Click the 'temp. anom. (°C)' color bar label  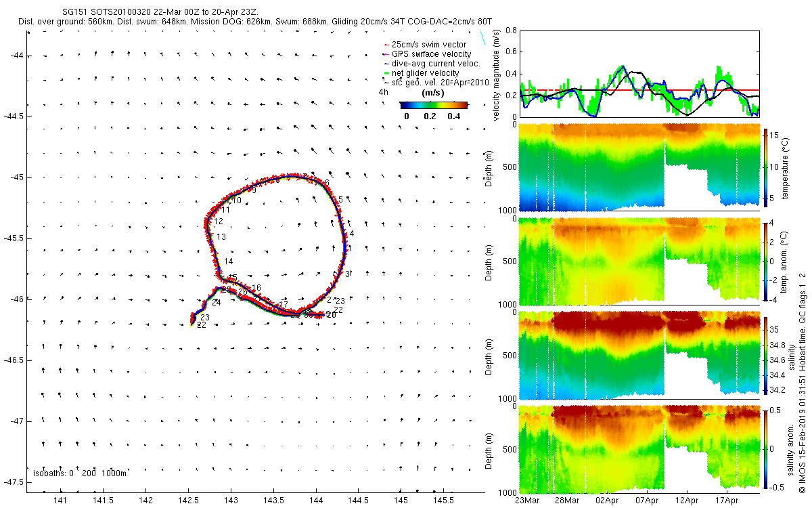tap(786, 261)
